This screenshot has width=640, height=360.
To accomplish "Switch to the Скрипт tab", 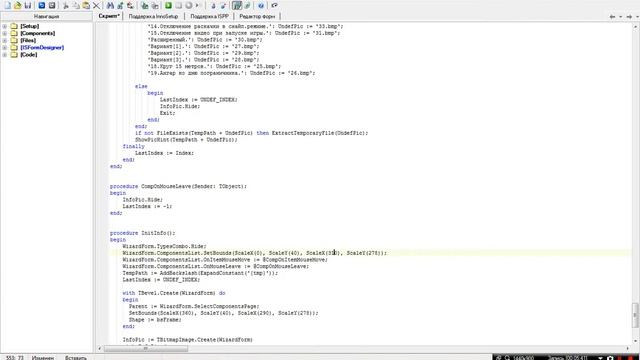I will (109, 16).
